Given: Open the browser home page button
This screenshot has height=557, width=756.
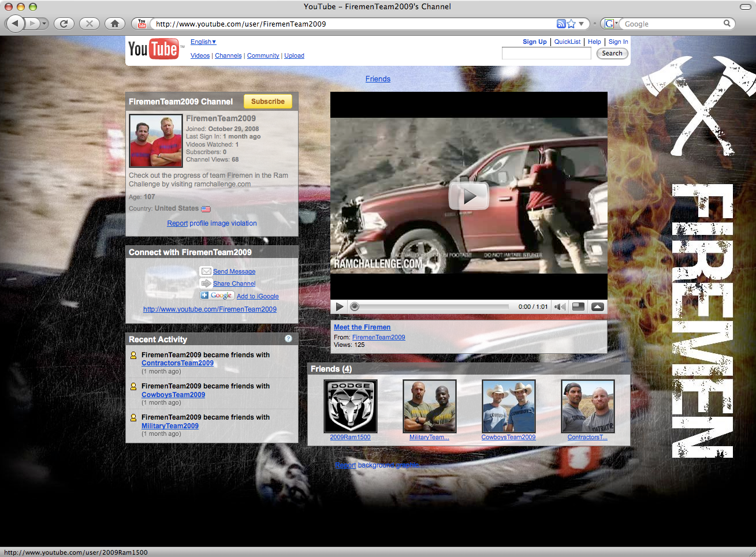Looking at the screenshot, I should click(115, 24).
